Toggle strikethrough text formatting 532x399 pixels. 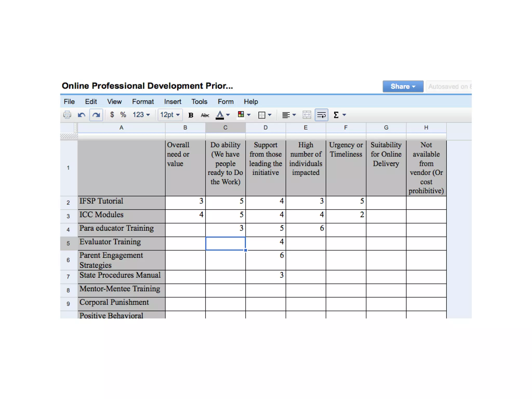click(x=205, y=115)
